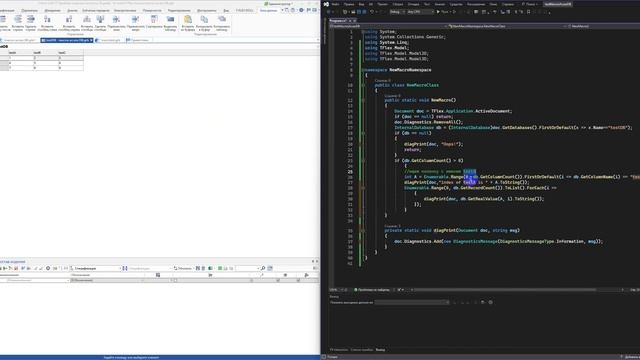
Task: Switch to the Output tab
Action: click(x=380, y=350)
